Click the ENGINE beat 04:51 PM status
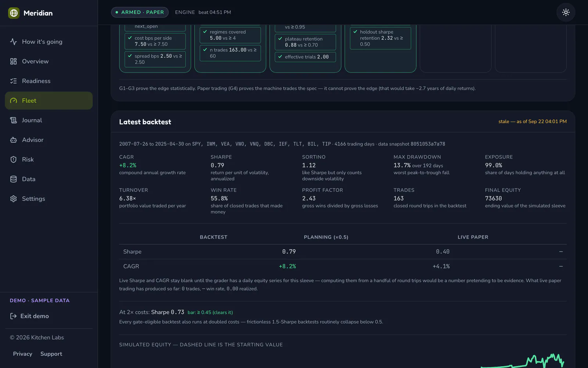This screenshot has height=368, width=588. point(203,12)
